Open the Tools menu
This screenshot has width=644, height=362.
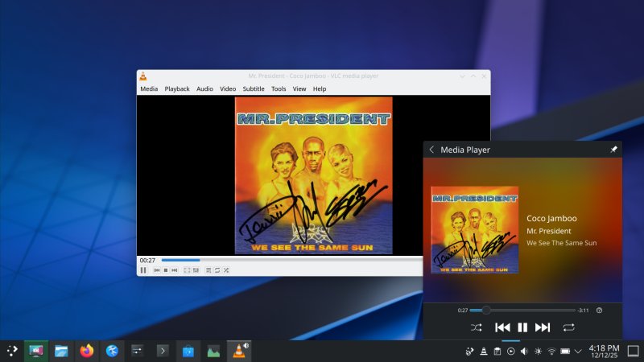[279, 88]
